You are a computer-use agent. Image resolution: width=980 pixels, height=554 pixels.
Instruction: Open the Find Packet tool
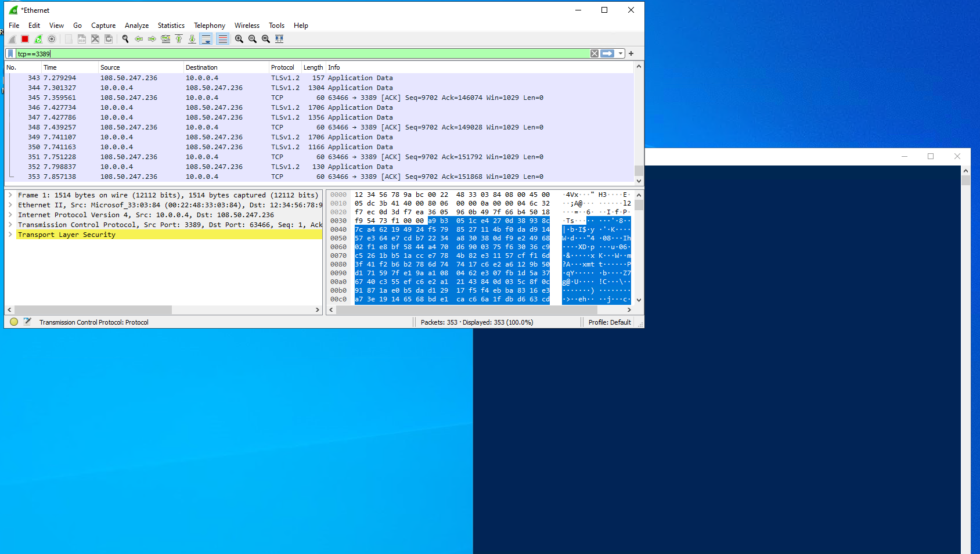tap(125, 38)
